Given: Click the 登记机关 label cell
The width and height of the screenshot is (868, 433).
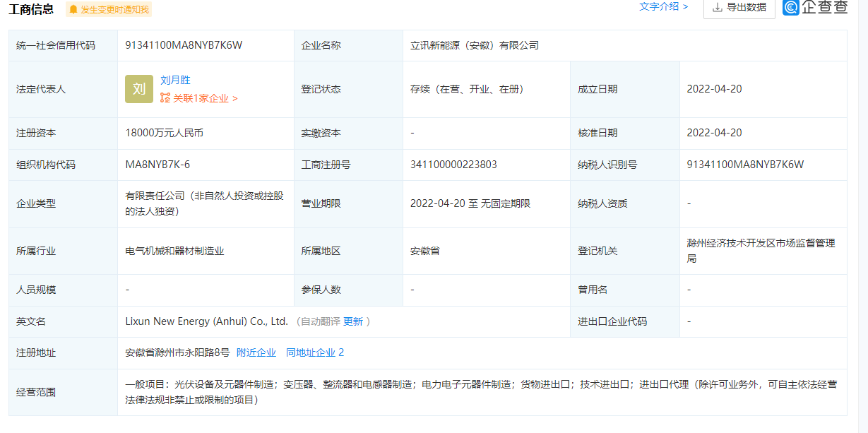Looking at the screenshot, I should click(x=625, y=251).
